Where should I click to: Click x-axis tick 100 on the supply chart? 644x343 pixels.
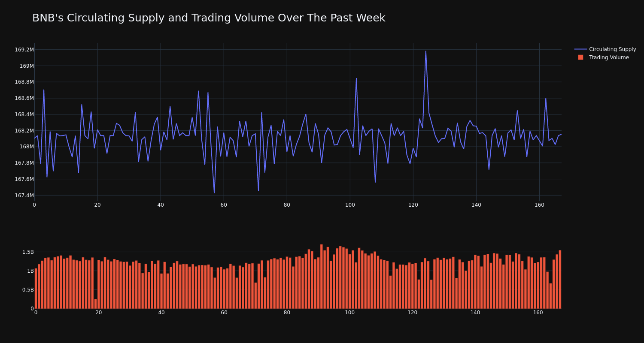pyautogui.click(x=350, y=205)
